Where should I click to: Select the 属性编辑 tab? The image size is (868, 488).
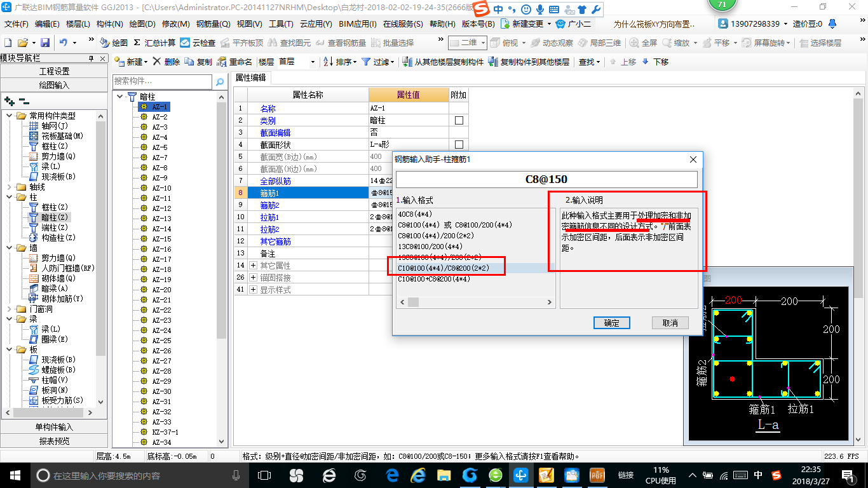pos(251,78)
